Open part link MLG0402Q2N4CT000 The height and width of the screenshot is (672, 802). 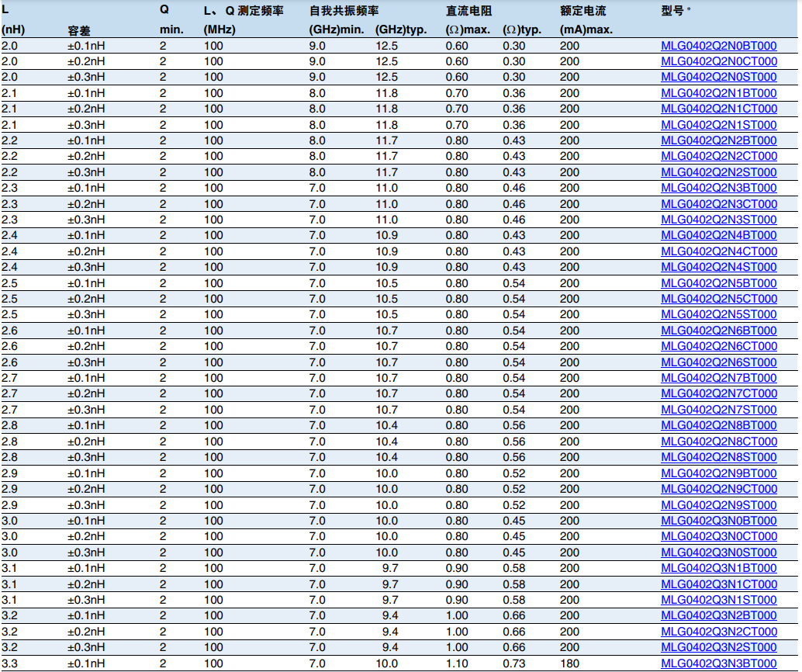719,251
